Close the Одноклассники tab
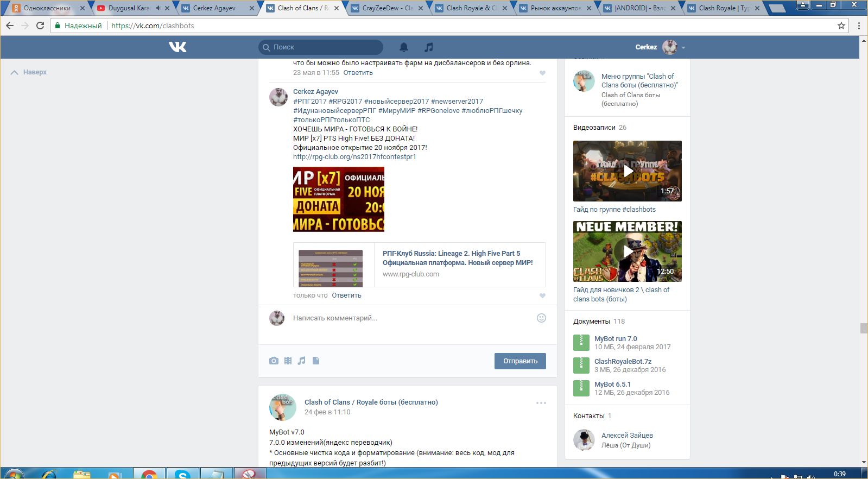Screen dimensions: 868x479 tap(83, 8)
